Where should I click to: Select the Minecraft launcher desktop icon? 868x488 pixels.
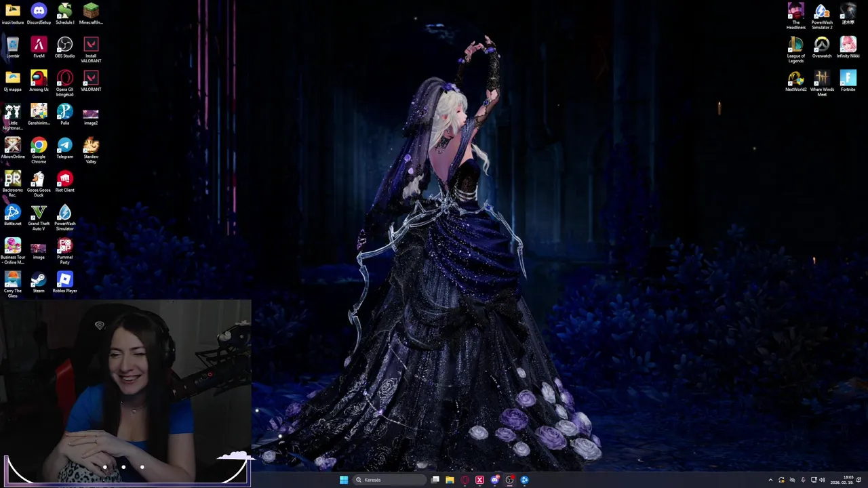pyautogui.click(x=91, y=14)
